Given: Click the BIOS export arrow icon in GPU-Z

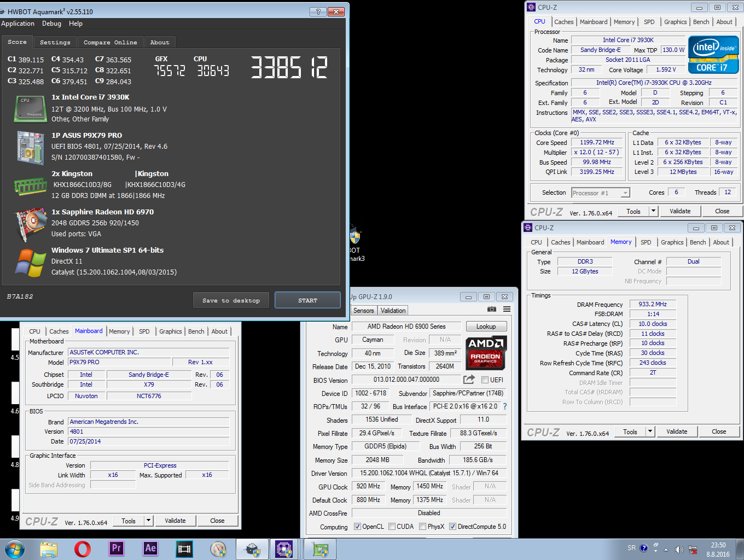Looking at the screenshot, I should pos(469,379).
